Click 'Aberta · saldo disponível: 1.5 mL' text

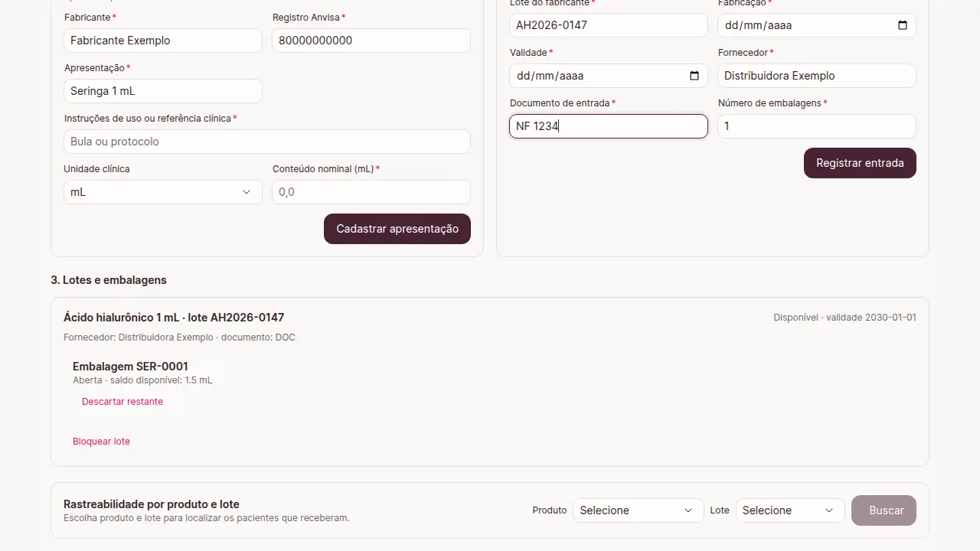(x=142, y=380)
